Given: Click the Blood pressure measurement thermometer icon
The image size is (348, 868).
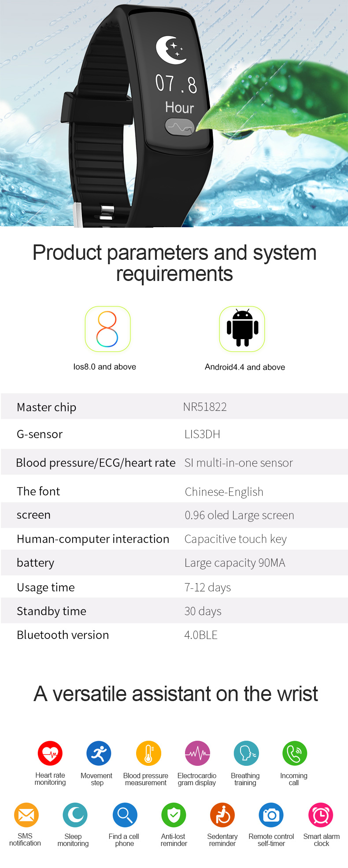Looking at the screenshot, I should (148, 753).
